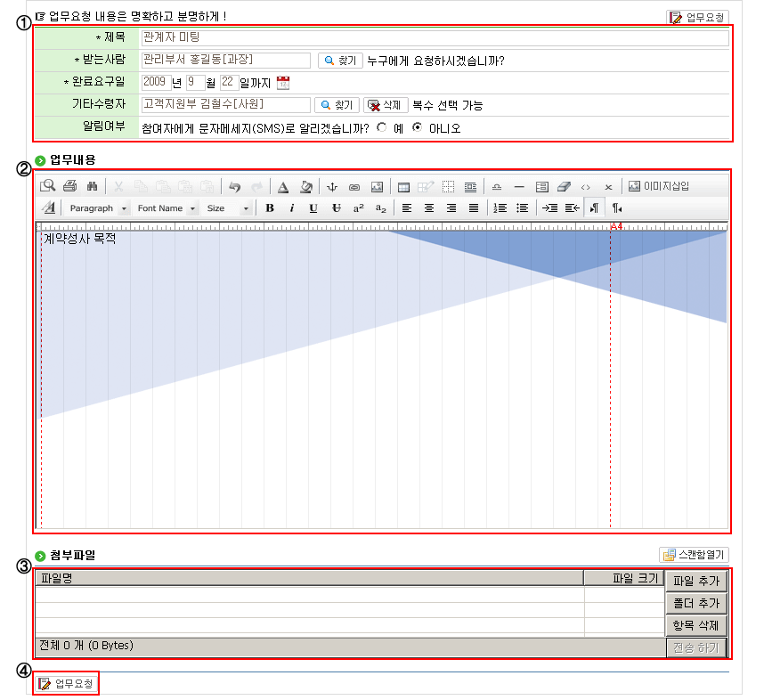Viewport: 764px width, 700px height.
Task: Click the 파일 추가 button
Action: pos(696,582)
